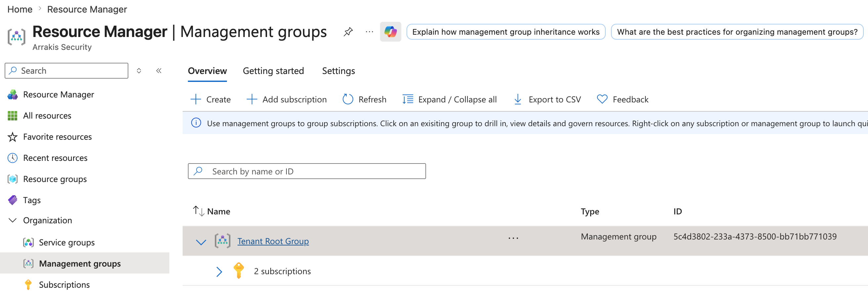Screen dimensions: 868x294
Task: Go to Home in the breadcrumb
Action: [20, 10]
